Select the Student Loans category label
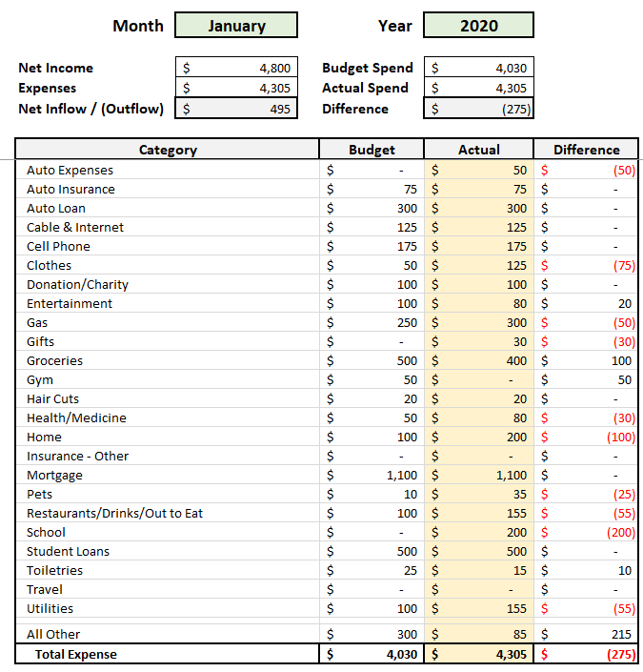This screenshot has width=643, height=672. pyautogui.click(x=69, y=552)
